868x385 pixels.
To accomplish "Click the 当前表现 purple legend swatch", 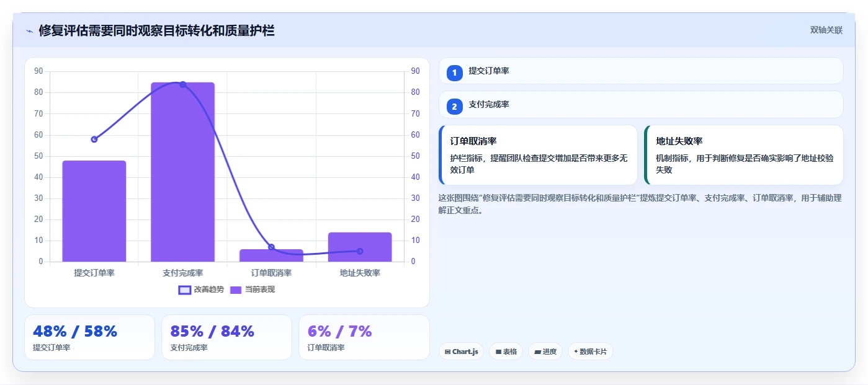I will coord(236,290).
